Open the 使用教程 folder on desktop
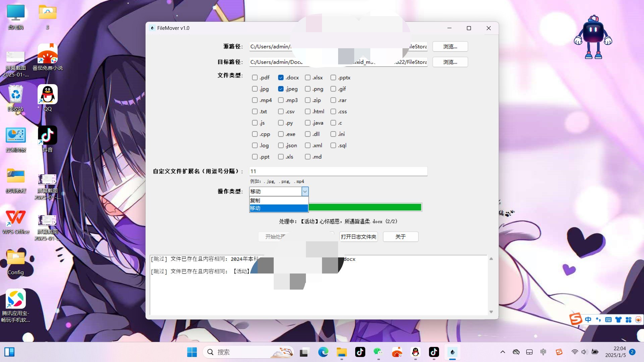Viewport: 644px width, 362px height. 15,180
